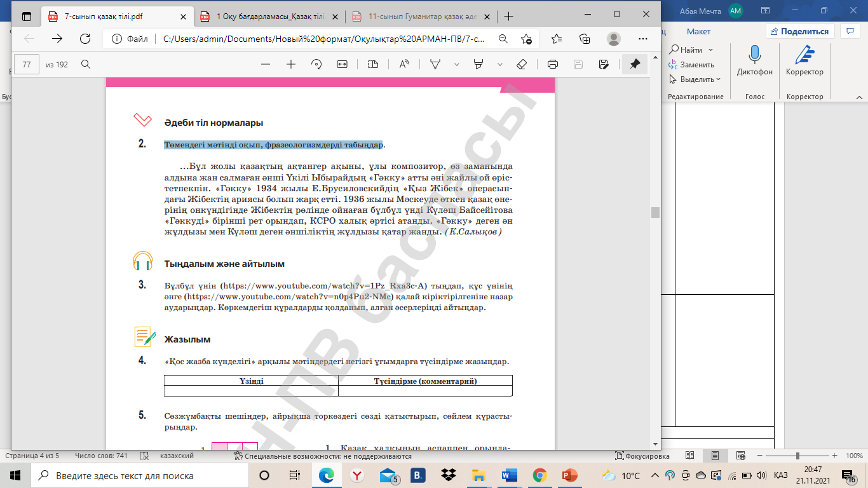Adjust the Word zoom slider

pyautogui.click(x=799, y=456)
